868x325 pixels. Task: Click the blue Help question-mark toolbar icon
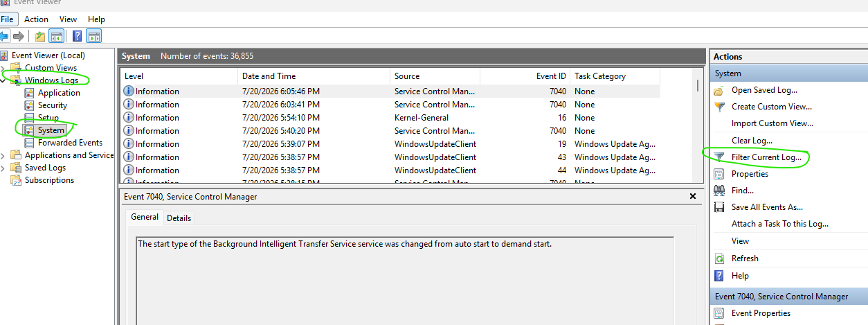[78, 36]
